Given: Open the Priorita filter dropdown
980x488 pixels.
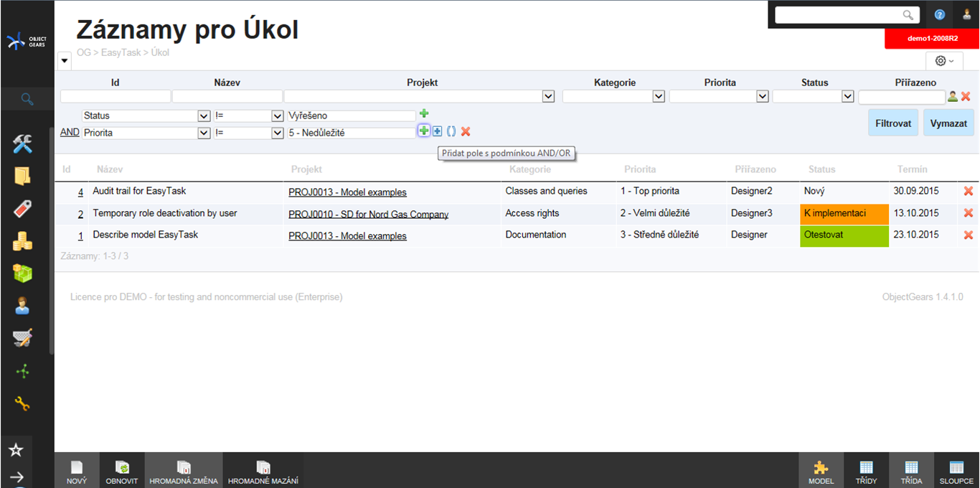Looking at the screenshot, I should click(x=763, y=96).
